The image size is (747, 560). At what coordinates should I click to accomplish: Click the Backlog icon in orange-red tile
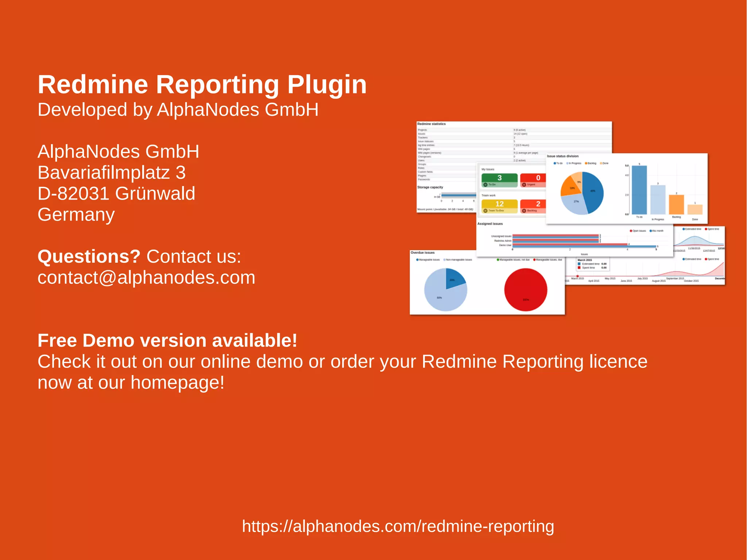524,211
